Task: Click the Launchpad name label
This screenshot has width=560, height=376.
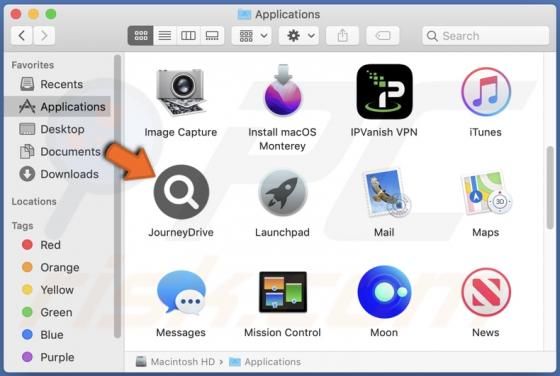Action: pyautogui.click(x=282, y=232)
